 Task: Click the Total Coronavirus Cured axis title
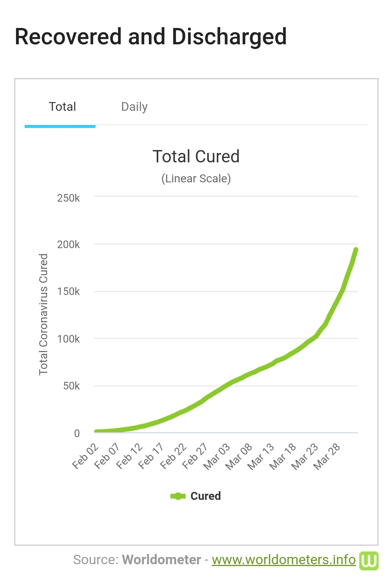pyautogui.click(x=44, y=314)
